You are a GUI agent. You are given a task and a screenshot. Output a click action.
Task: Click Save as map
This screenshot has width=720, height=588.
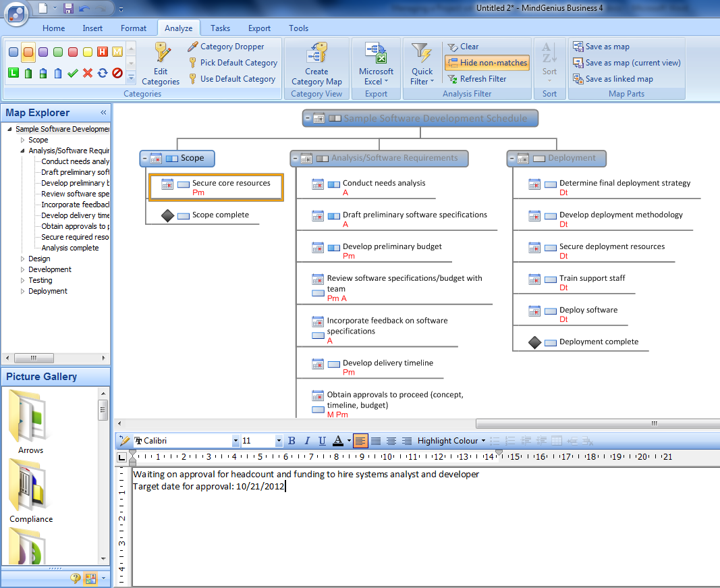point(601,47)
